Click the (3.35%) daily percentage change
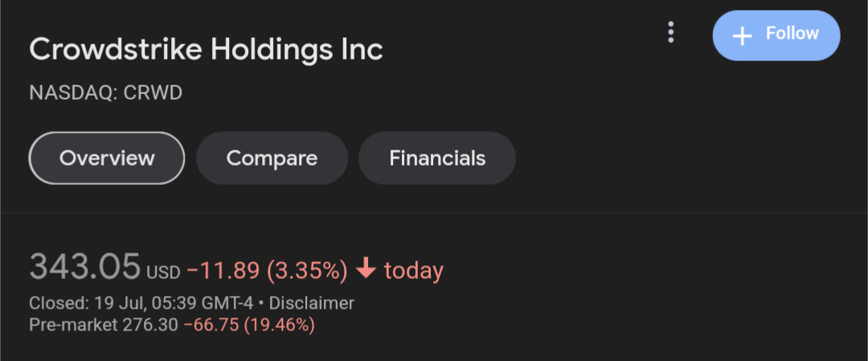 (307, 271)
